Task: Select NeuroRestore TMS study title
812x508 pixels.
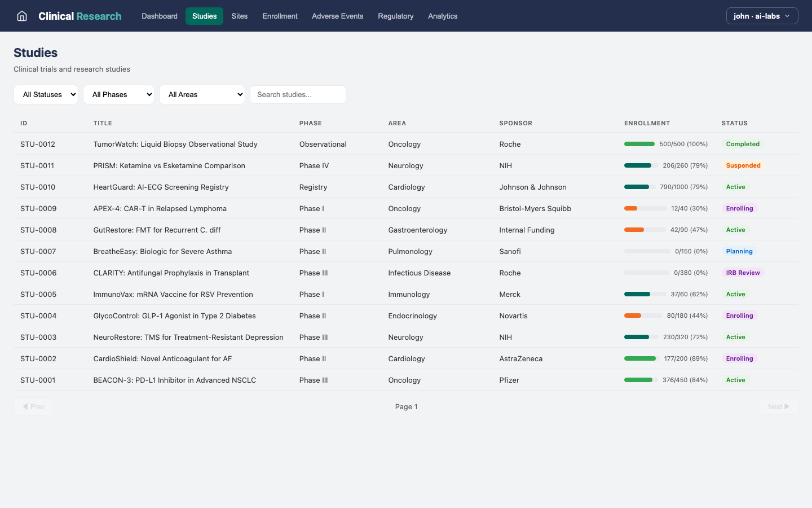Action: pyautogui.click(x=188, y=338)
